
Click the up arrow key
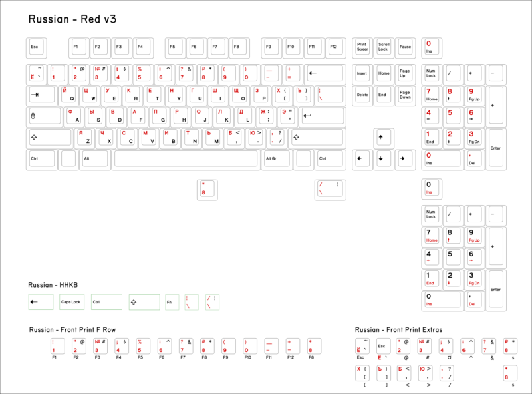[x=384, y=138]
